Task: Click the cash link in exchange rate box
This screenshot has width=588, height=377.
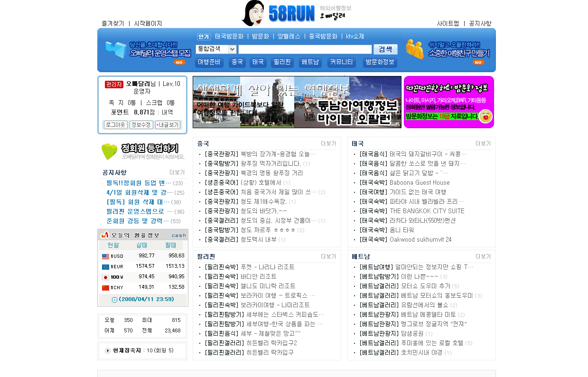Action: [179, 235]
